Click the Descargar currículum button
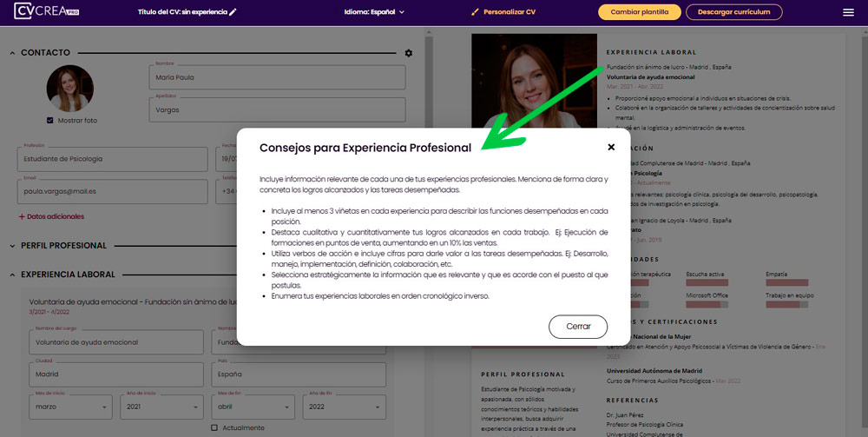 point(734,11)
